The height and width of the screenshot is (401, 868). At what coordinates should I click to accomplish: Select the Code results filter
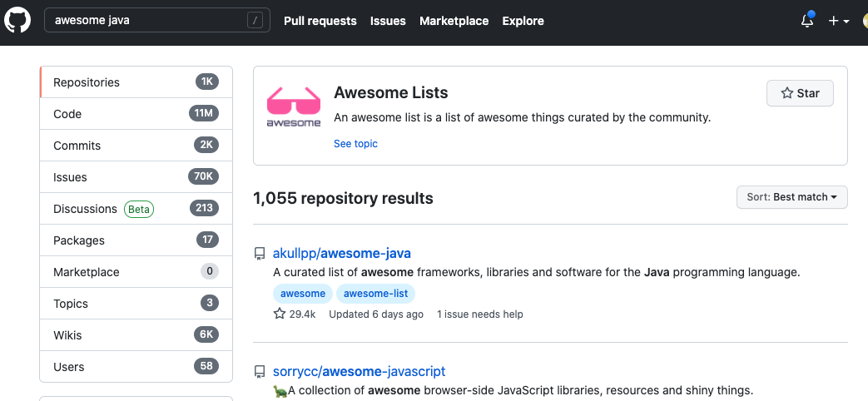(136, 114)
